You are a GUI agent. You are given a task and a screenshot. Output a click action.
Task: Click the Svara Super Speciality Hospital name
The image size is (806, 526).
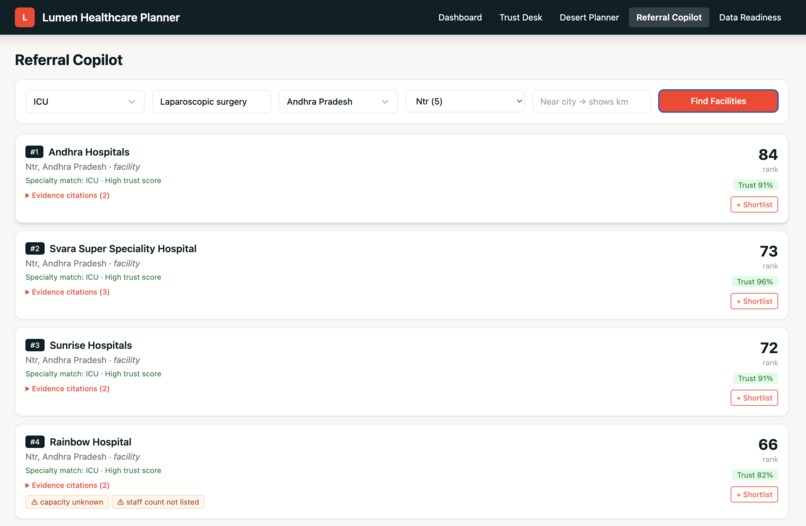click(x=123, y=249)
